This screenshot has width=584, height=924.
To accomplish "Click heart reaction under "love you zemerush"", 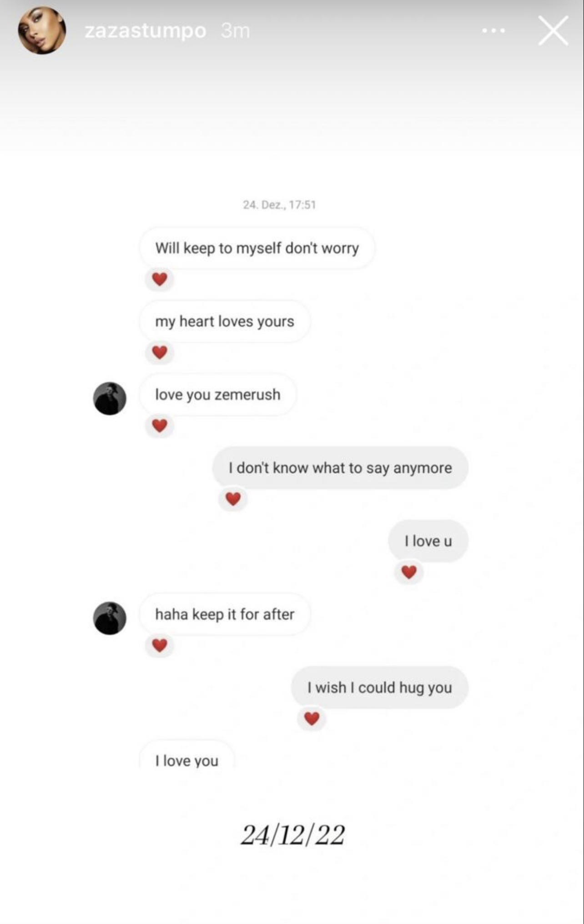I will pos(160,425).
